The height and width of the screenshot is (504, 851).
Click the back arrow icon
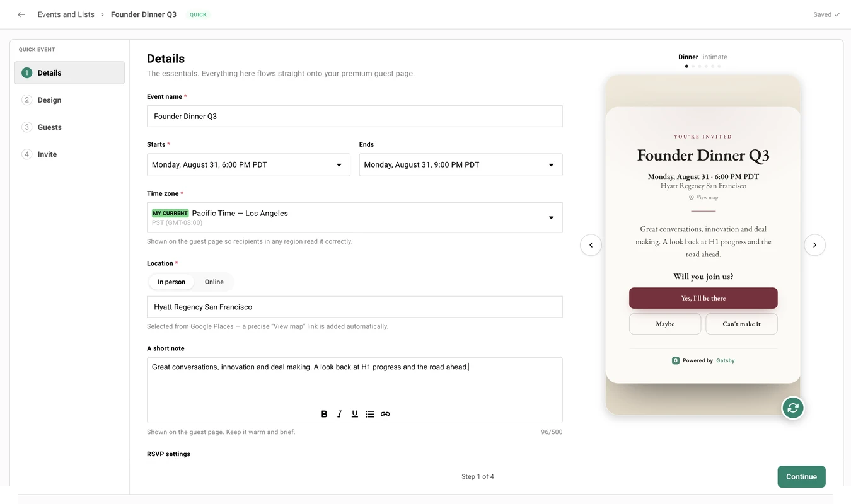coord(21,14)
